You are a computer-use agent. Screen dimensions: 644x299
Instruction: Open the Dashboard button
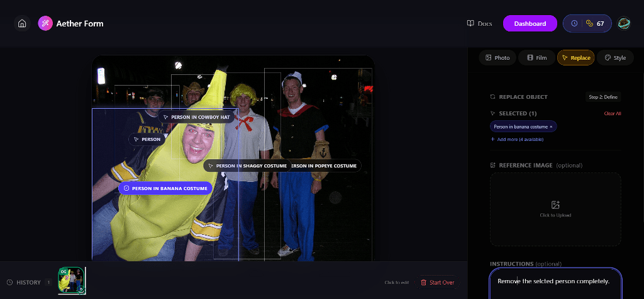(x=530, y=24)
